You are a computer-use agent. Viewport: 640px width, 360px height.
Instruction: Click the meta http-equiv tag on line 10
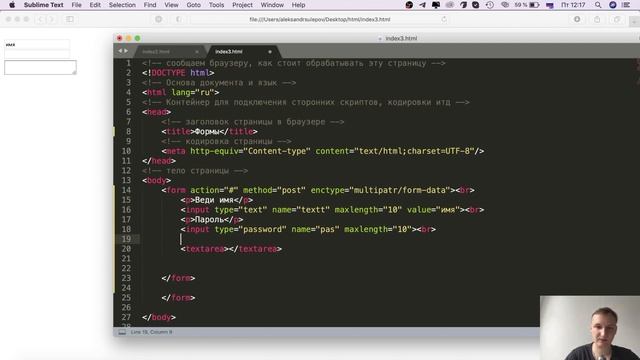322,151
